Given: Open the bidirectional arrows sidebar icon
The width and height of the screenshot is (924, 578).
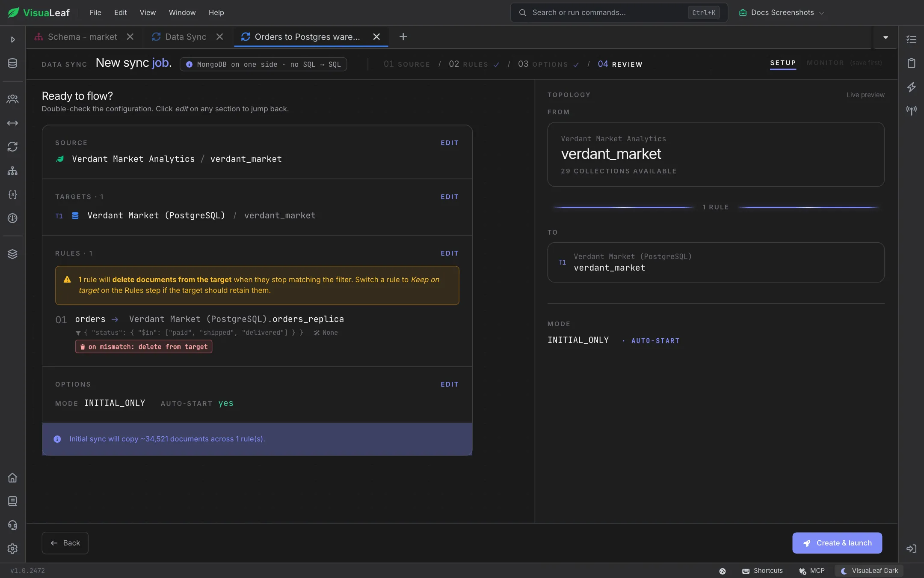Looking at the screenshot, I should (x=12, y=123).
